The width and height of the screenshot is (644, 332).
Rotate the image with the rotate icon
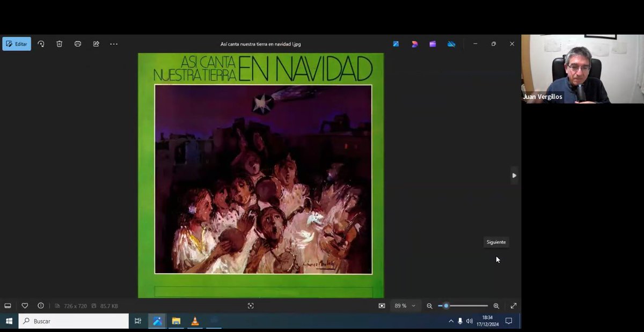(x=41, y=44)
